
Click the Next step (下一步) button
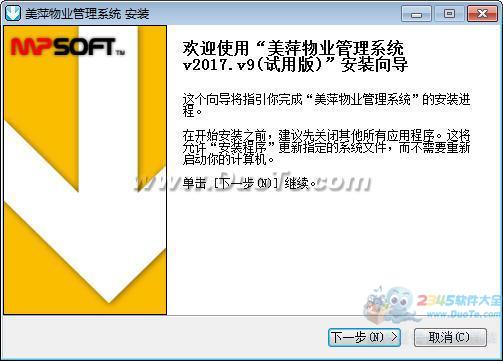coord(364,337)
